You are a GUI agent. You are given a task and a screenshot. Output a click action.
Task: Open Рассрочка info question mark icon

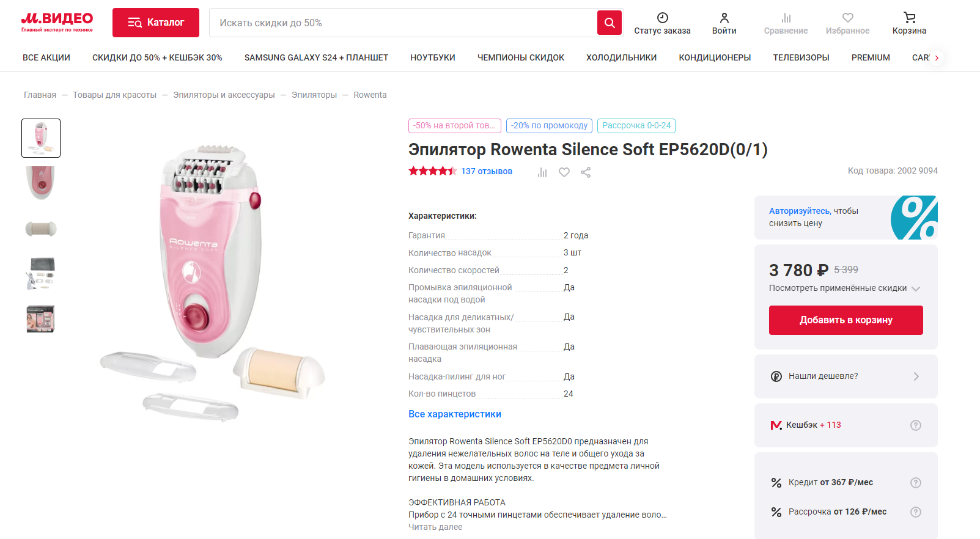(915, 512)
